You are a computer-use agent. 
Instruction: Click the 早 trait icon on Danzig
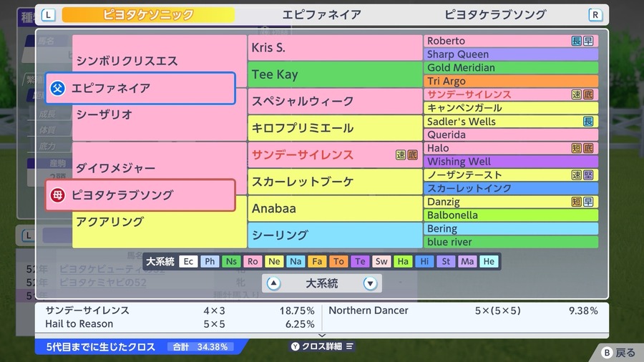tap(589, 202)
